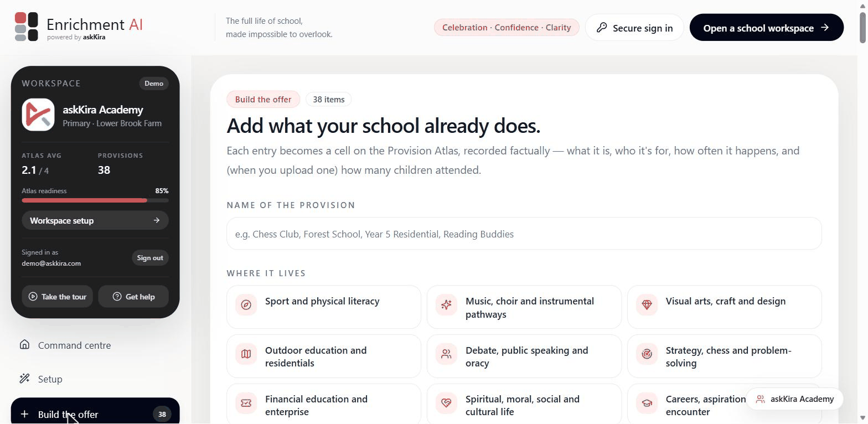Open Build the offer in sidebar
Viewport: 868px width, 424px height.
tap(95, 413)
